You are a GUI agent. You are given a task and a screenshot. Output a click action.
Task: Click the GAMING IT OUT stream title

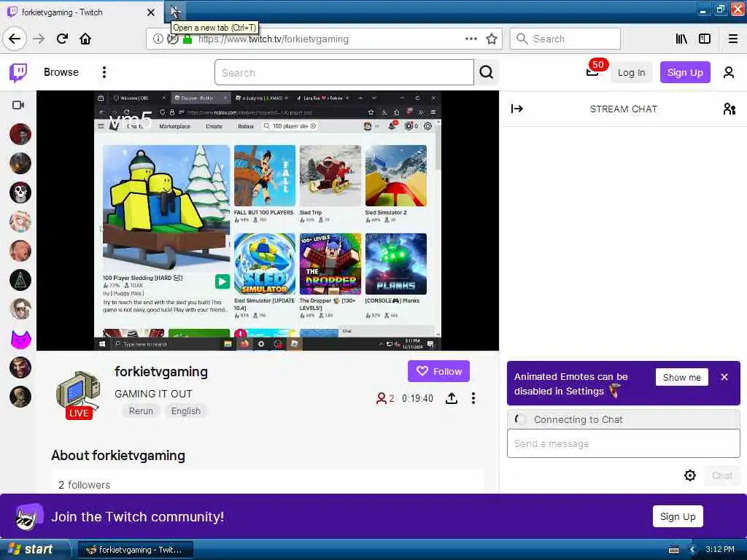point(153,394)
